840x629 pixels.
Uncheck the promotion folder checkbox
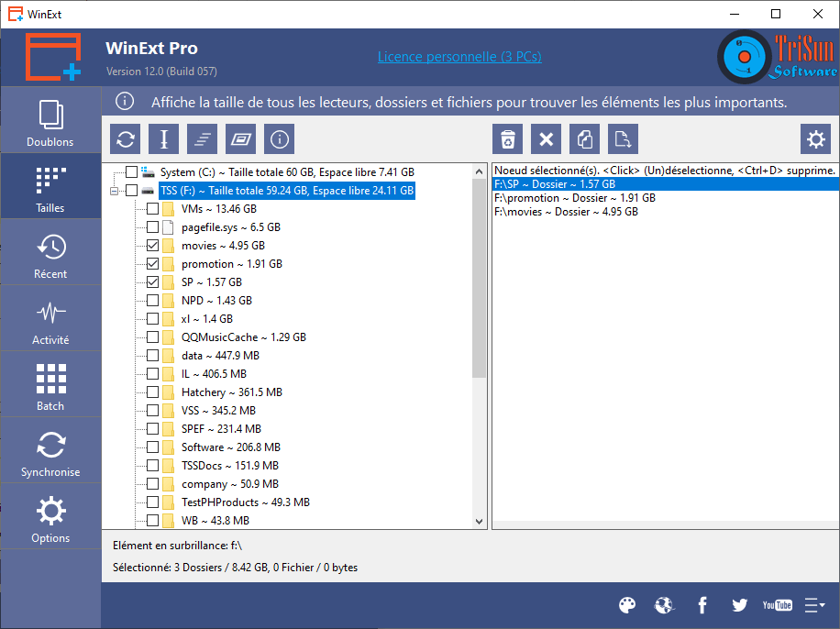152,263
